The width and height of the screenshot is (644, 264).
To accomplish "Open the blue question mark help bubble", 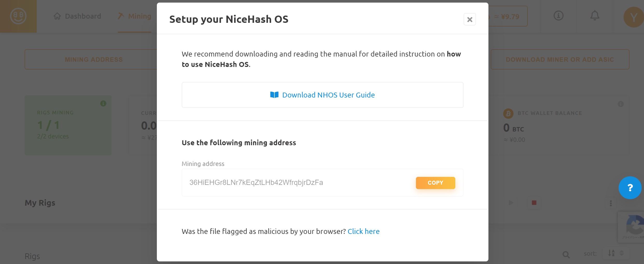I will pos(630,187).
